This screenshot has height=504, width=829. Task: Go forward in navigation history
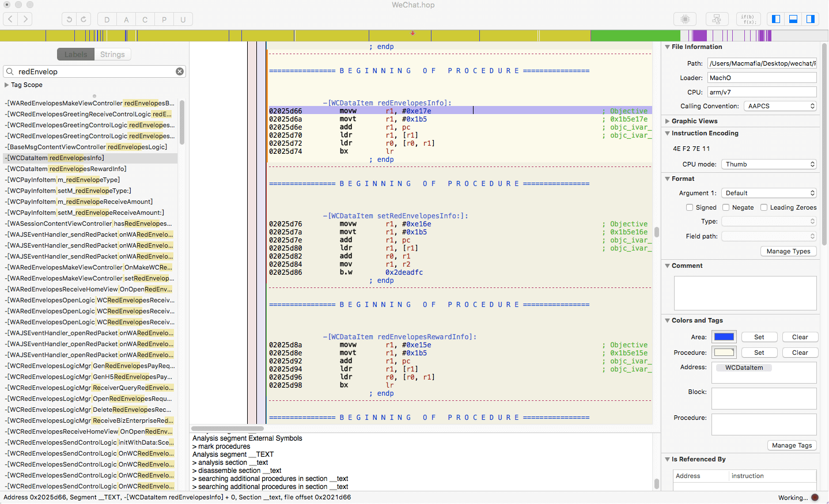25,19
